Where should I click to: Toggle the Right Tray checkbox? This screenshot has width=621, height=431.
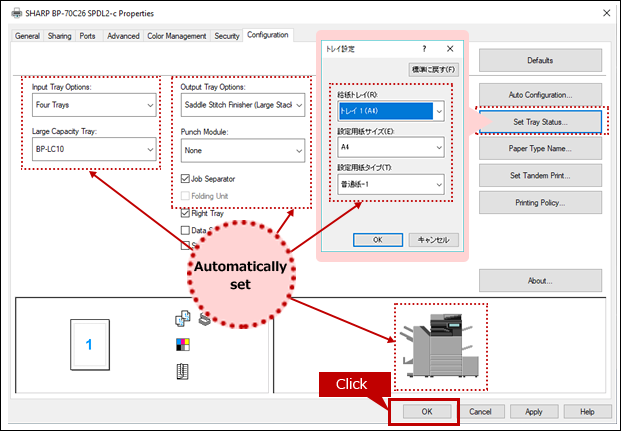coord(186,212)
